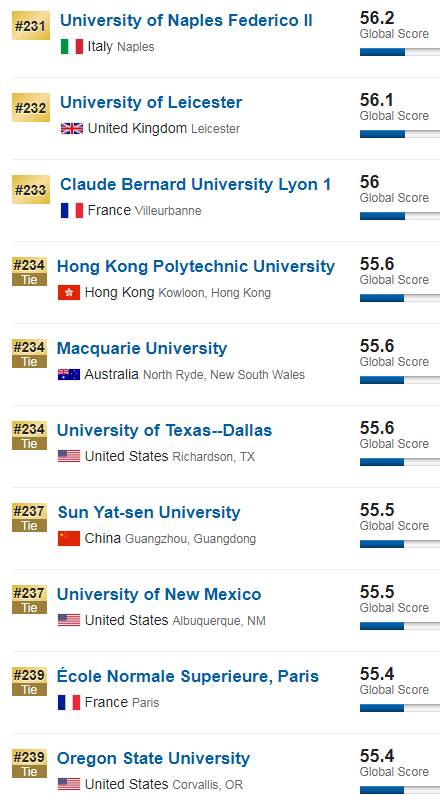This screenshot has width=448, height=810.
Task: Open Claude Bernard University Lyon 1
Action: pos(195,184)
